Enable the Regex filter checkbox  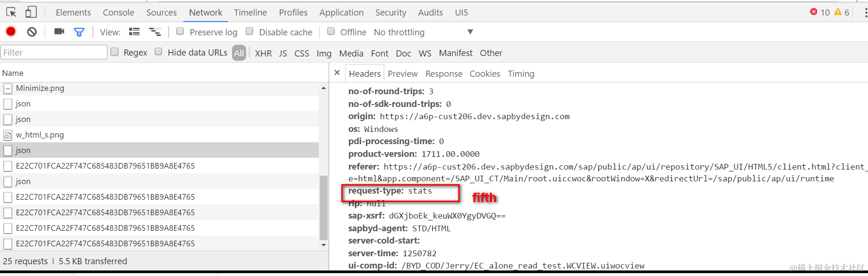tap(115, 52)
